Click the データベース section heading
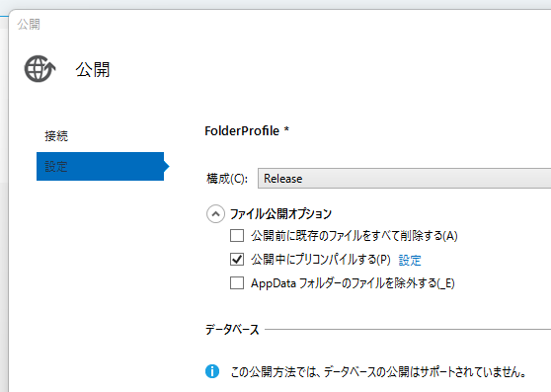This screenshot has width=551, height=392. pyautogui.click(x=232, y=330)
